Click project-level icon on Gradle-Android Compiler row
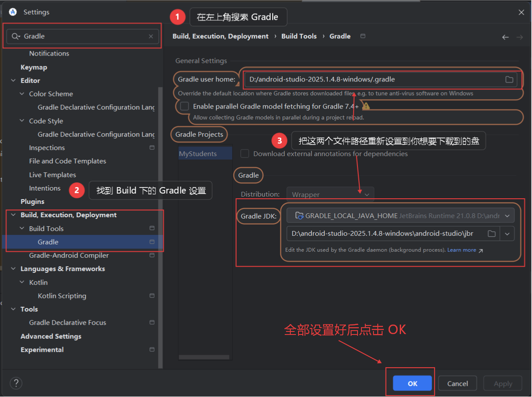 click(x=152, y=255)
